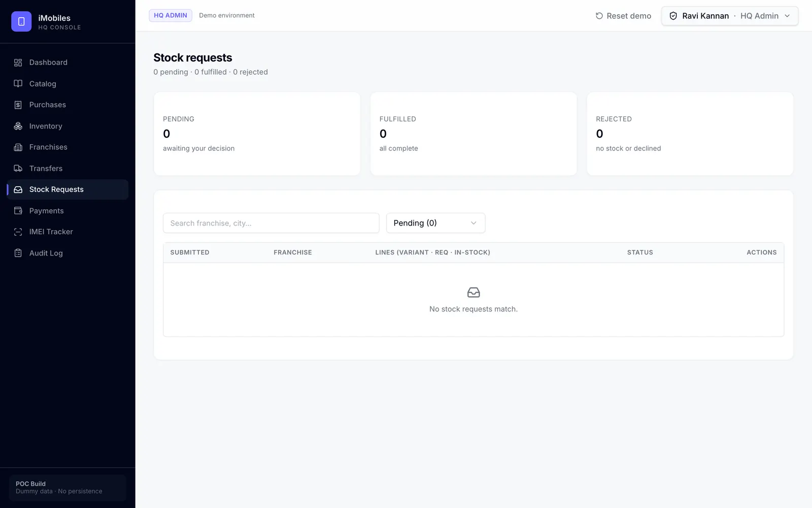
Task: Click the Reset demo refresh icon
Action: click(599, 16)
